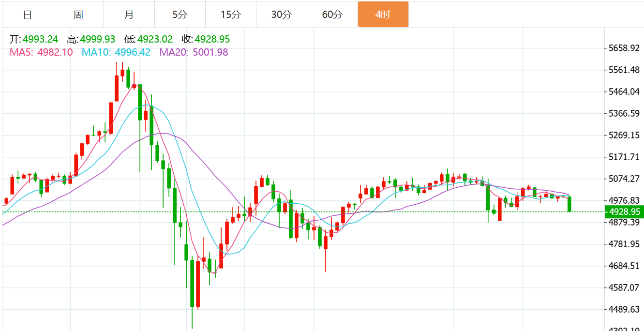Click the green 4928.95 current price tag
Image resolution: width=644 pixels, height=331 pixels.
coord(624,211)
